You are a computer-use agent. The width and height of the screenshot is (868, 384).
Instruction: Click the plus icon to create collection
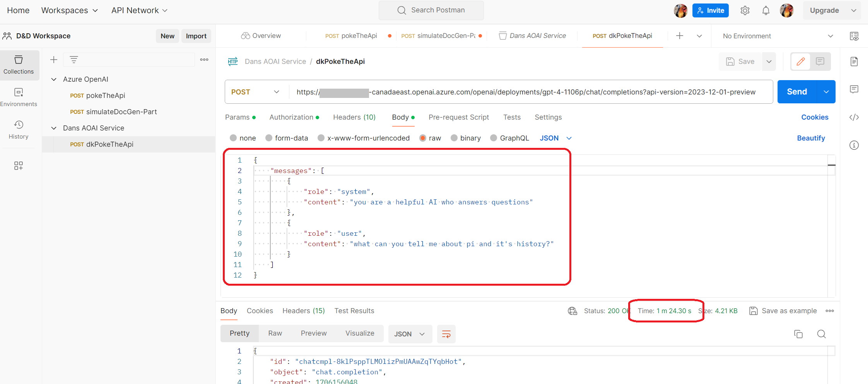coord(54,60)
